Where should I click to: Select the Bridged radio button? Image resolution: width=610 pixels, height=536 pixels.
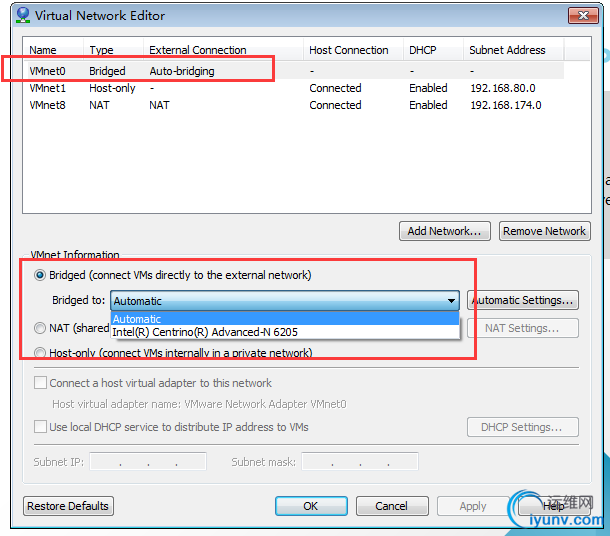(x=40, y=275)
